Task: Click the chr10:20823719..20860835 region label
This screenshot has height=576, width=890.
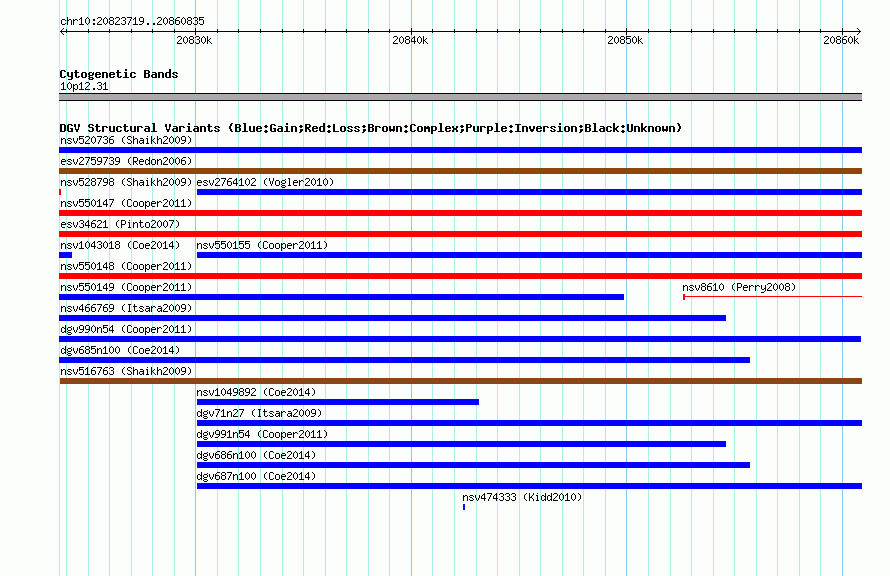Action: click(132, 21)
